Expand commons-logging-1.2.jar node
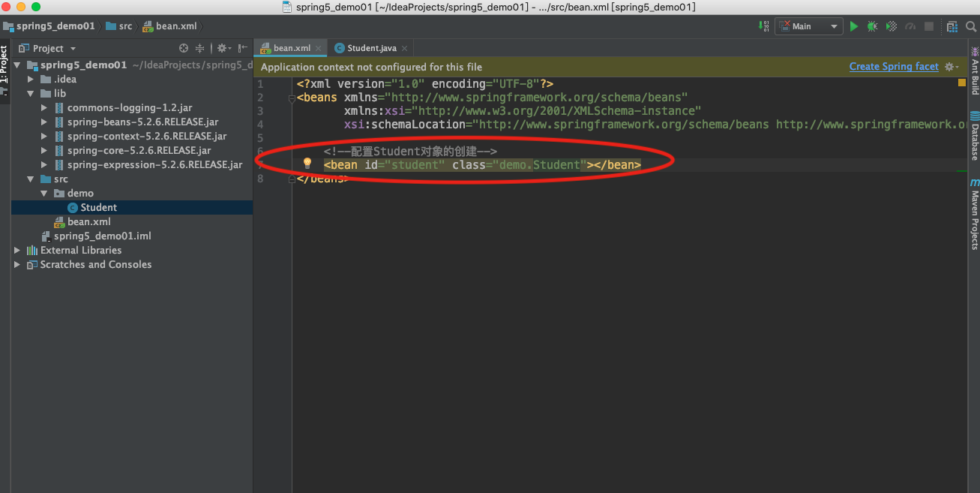 coord(45,108)
